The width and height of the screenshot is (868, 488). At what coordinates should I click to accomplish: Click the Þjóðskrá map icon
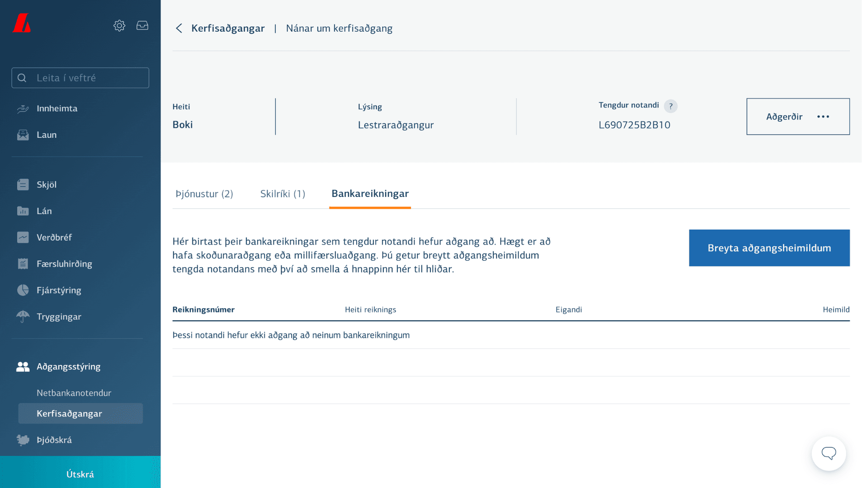point(23,440)
